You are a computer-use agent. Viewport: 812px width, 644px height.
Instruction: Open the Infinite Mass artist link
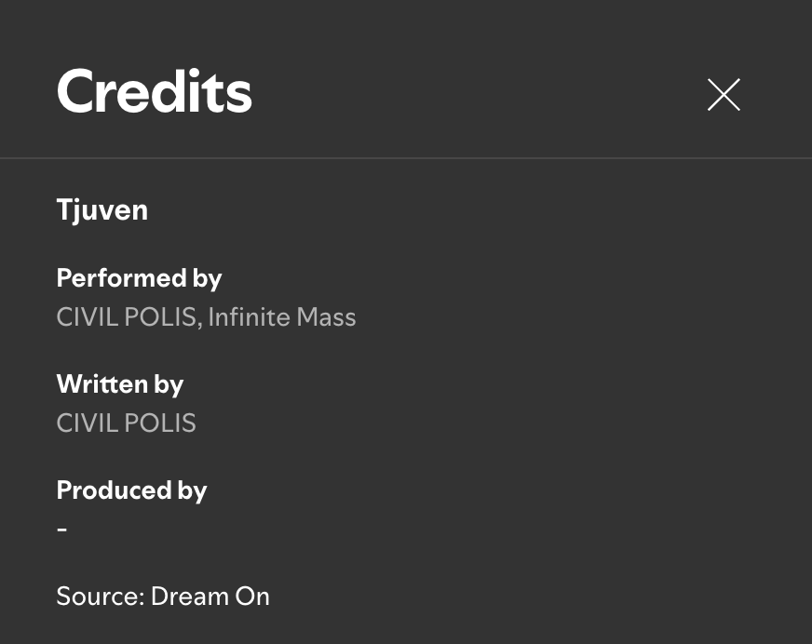282,317
